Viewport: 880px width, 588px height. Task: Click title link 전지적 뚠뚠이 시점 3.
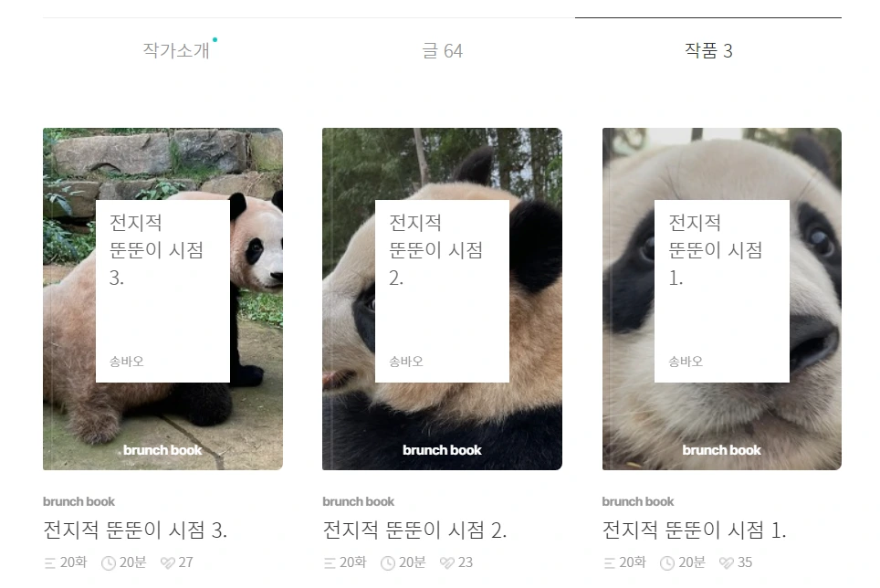135,530
